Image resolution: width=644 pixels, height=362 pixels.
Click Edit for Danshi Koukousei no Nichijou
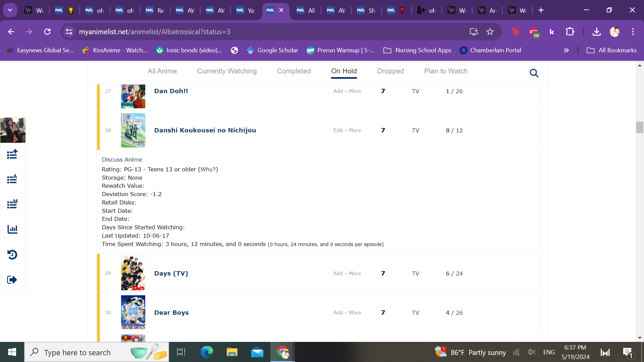pyautogui.click(x=338, y=130)
